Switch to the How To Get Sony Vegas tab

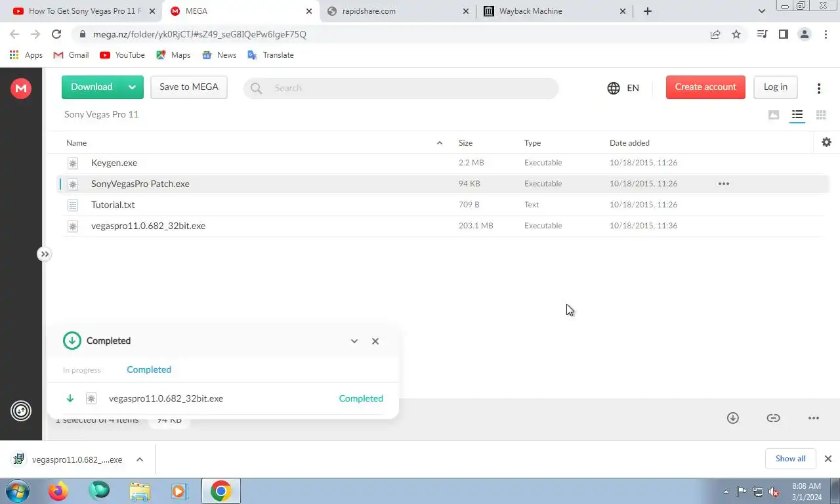click(83, 11)
